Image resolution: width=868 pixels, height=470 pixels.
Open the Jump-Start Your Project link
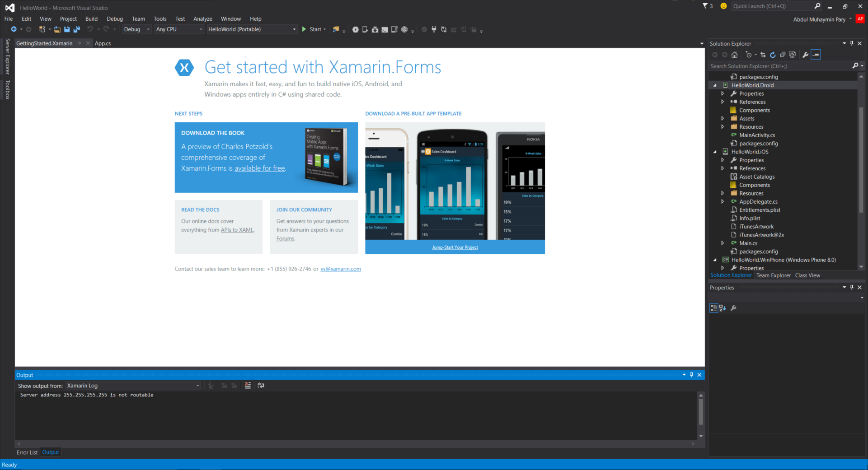[455, 247]
